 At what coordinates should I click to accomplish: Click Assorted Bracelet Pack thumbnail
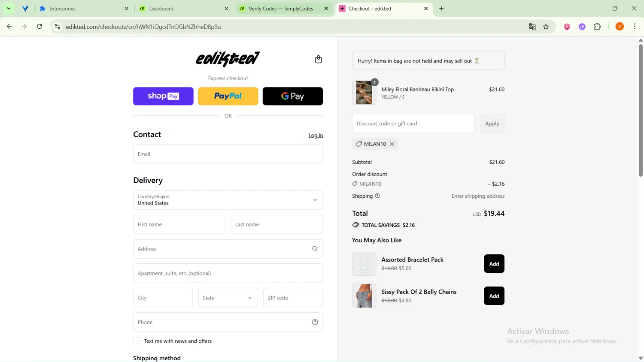pos(364,264)
